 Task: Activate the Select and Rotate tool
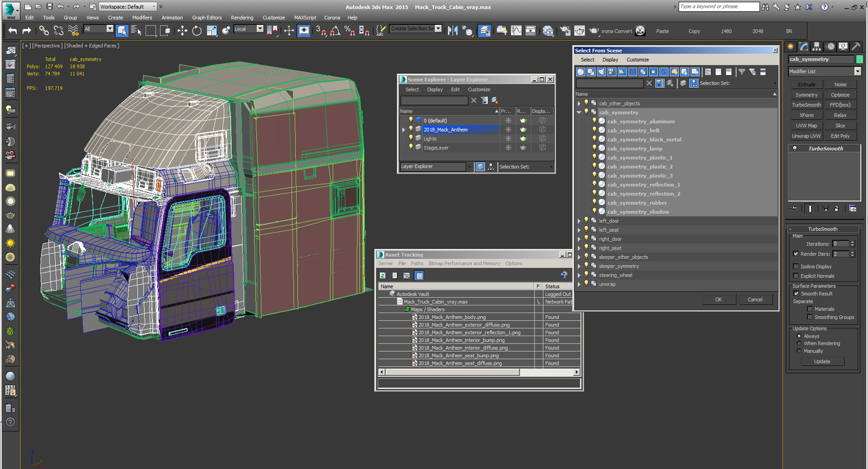[x=196, y=30]
